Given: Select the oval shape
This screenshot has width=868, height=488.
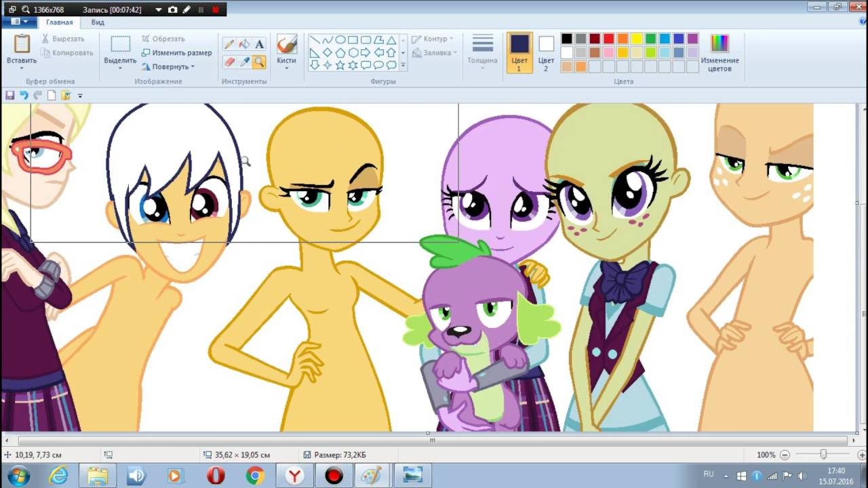Looking at the screenshot, I should coord(340,40).
